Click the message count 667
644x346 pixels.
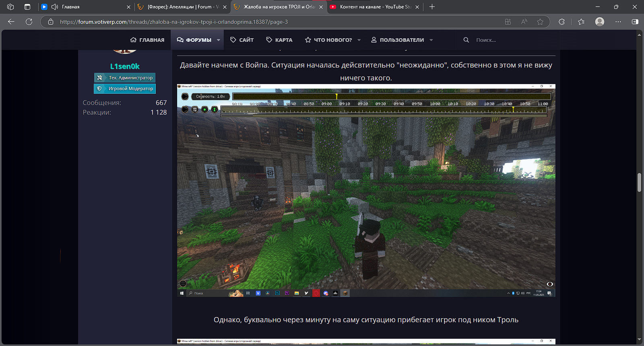pos(161,103)
